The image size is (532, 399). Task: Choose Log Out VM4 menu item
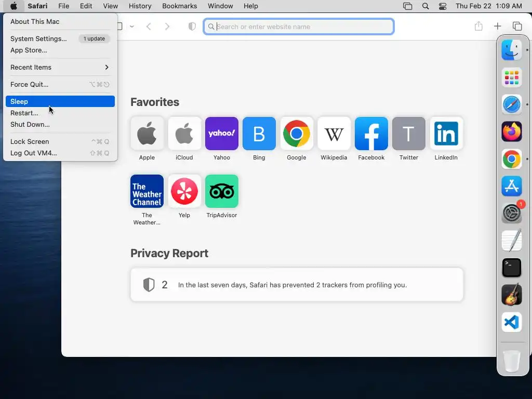tap(60, 153)
